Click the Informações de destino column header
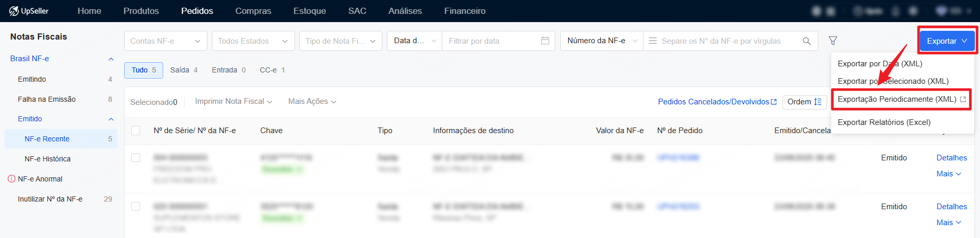This screenshot has width=980, height=238. [473, 131]
